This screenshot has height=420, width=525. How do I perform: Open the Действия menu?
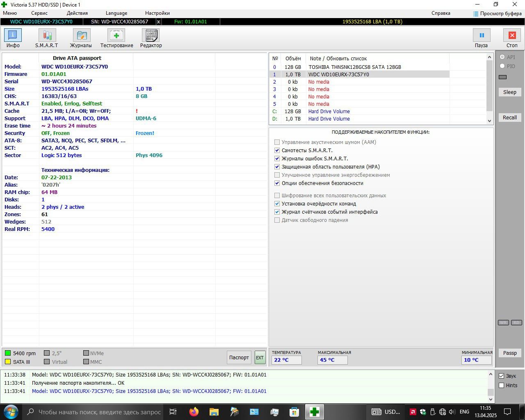tap(77, 13)
